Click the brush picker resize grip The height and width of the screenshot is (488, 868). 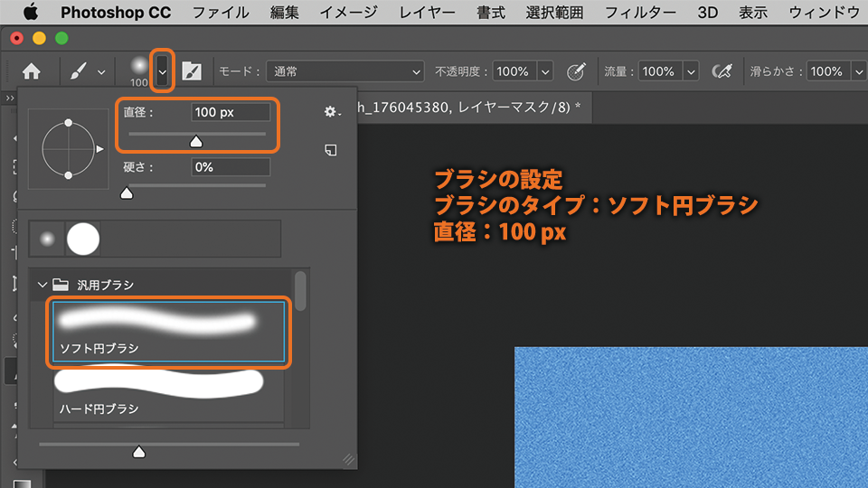click(x=348, y=459)
